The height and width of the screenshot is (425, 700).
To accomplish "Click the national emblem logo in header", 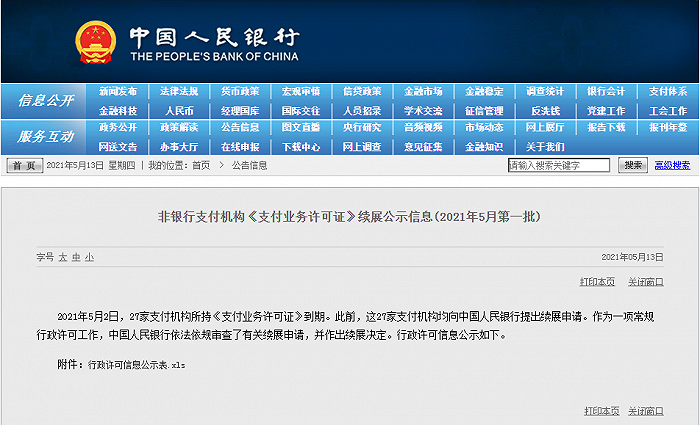I will (96, 42).
